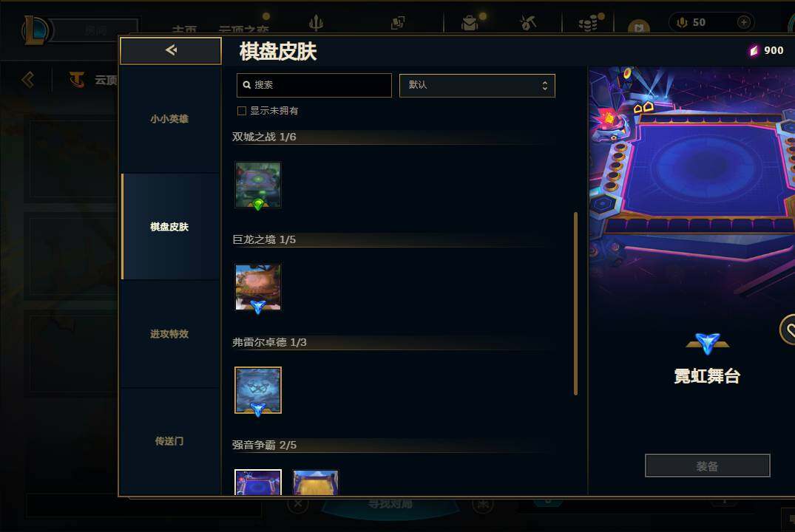The image size is (795, 532).
Task: Click the magnifier icon in search box
Action: [247, 85]
